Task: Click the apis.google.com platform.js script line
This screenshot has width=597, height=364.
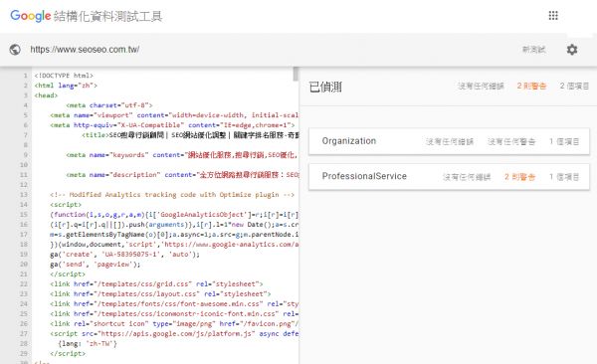Action: click(x=174, y=333)
